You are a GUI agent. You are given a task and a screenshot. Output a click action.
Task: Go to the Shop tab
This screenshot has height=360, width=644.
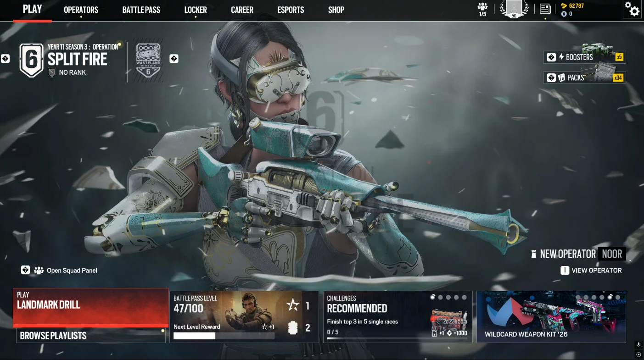tap(336, 10)
